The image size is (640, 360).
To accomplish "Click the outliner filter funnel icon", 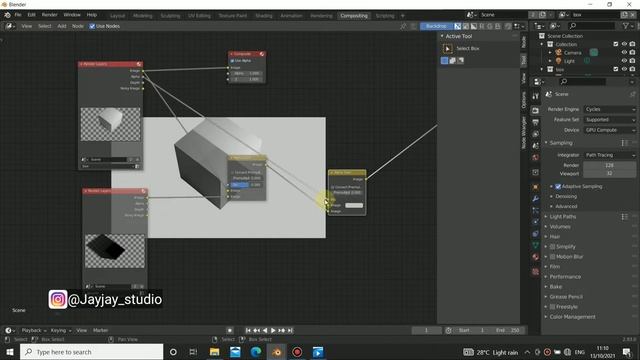I will [x=626, y=26].
